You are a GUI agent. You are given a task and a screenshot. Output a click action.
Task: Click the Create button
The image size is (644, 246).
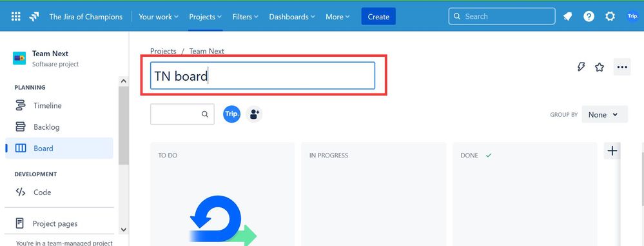coord(378,16)
